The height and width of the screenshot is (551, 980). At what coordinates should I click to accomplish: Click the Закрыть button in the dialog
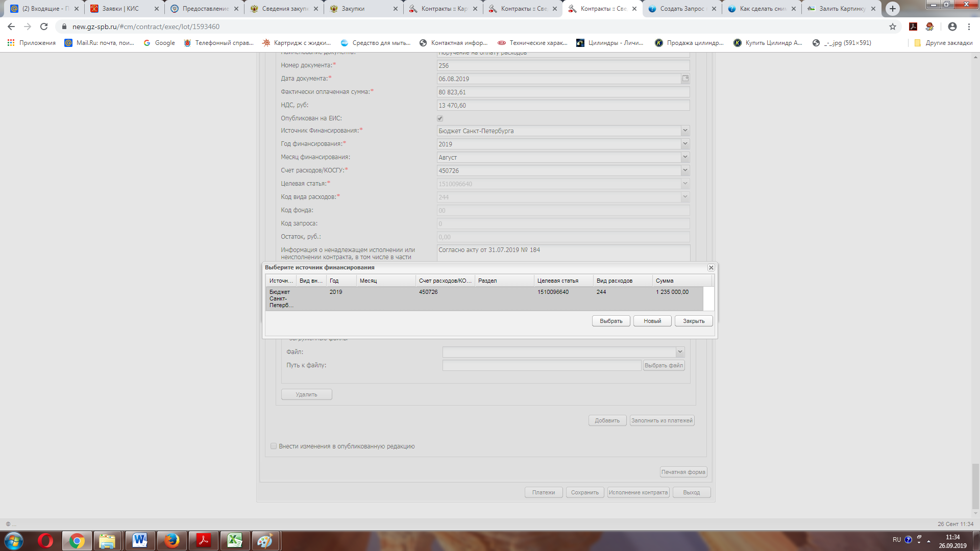[694, 321]
